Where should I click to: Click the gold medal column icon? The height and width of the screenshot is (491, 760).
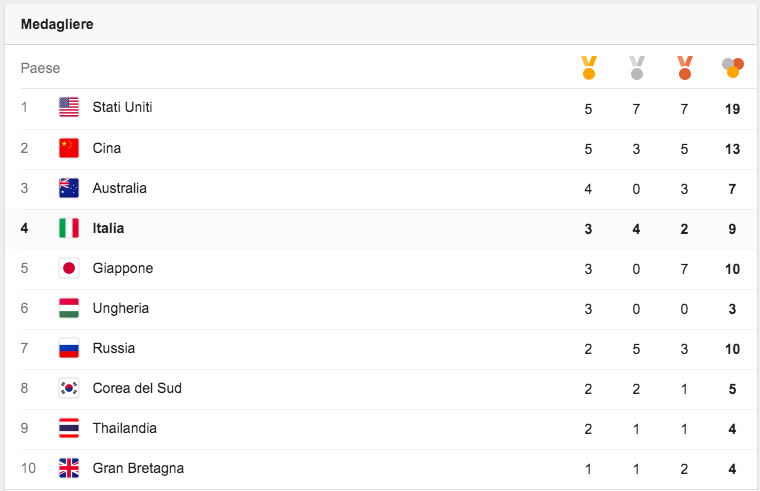point(588,68)
